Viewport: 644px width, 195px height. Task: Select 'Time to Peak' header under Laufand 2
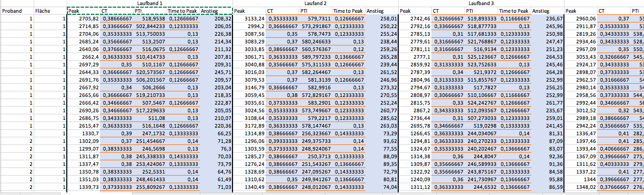pos(348,11)
